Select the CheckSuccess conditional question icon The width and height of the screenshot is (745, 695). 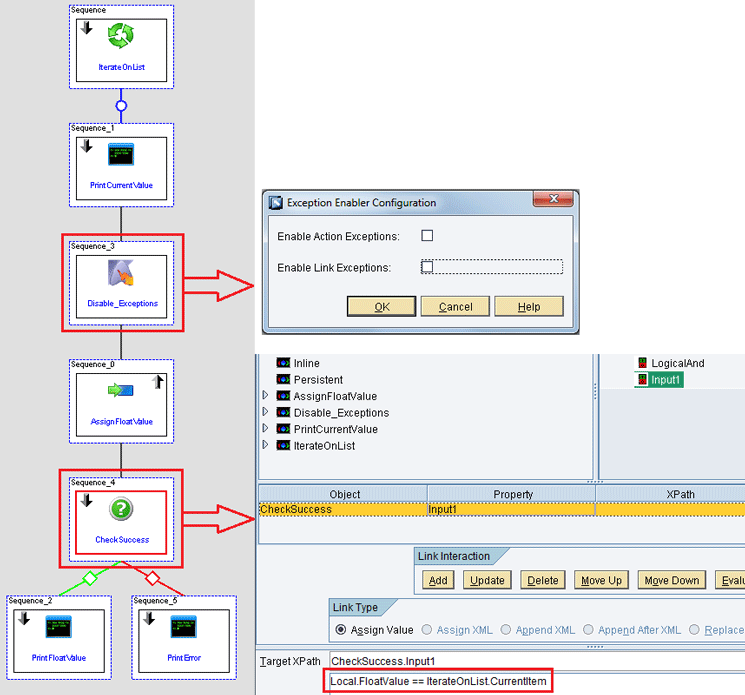click(x=121, y=509)
